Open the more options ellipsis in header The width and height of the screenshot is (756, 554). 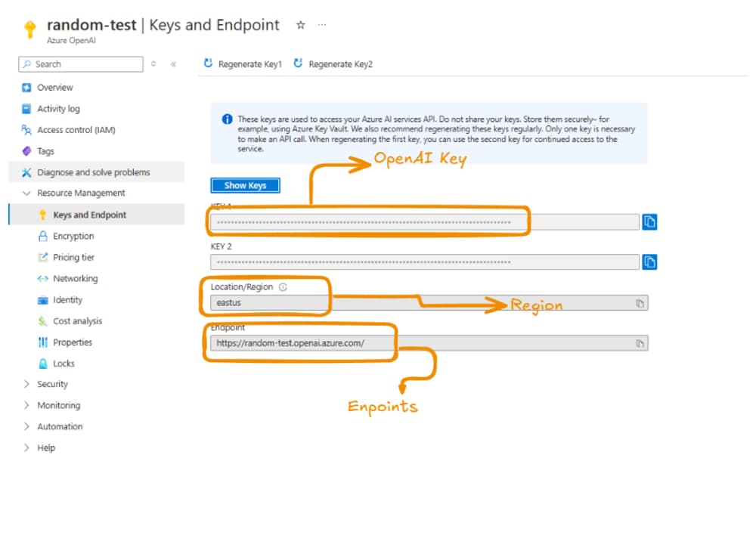click(x=322, y=25)
